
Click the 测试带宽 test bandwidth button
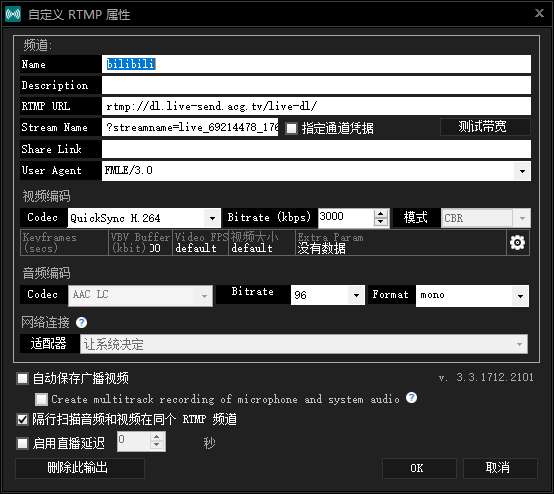click(x=485, y=127)
